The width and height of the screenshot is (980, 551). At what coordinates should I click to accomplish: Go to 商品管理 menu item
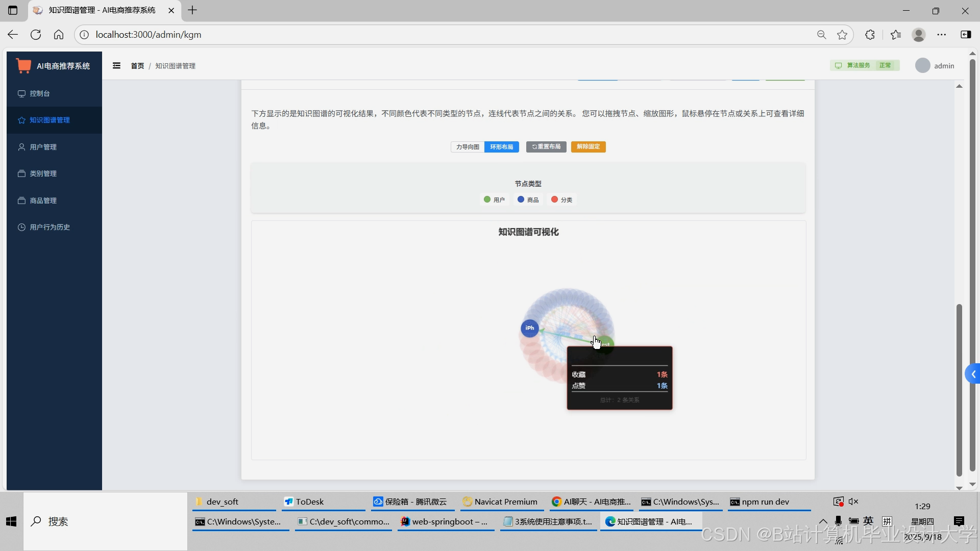coord(43,201)
